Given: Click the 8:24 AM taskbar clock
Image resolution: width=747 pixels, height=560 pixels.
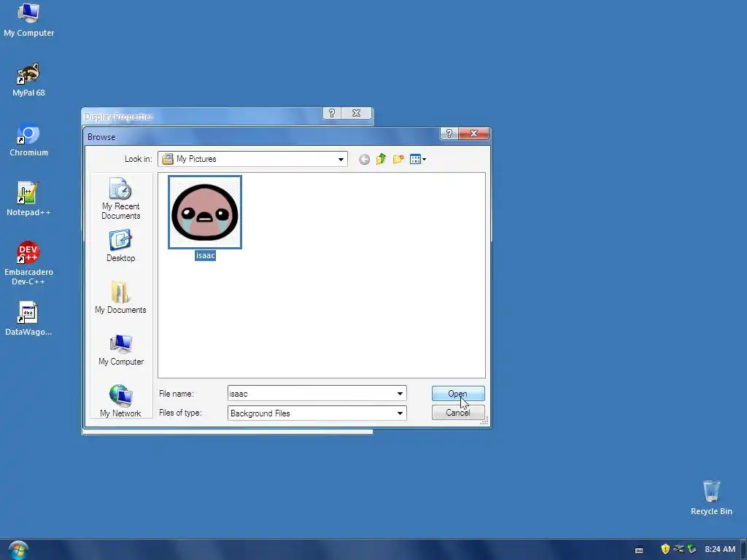Looking at the screenshot, I should (x=720, y=549).
